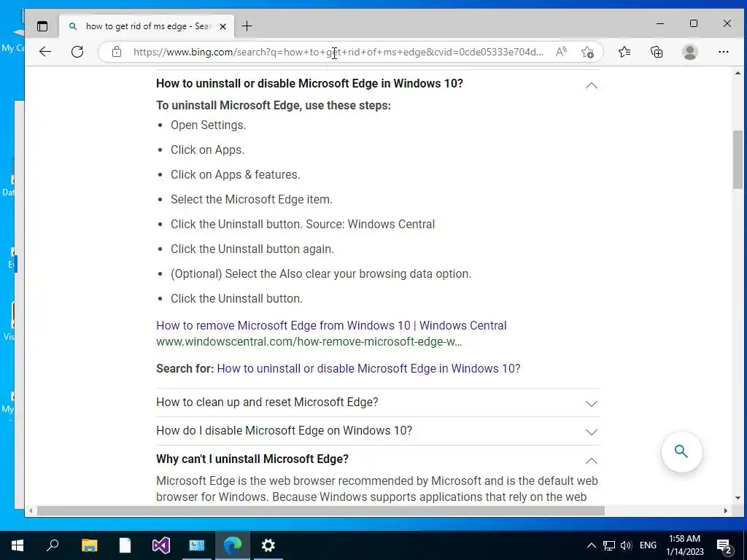
Task: Open the blue window app on taskbar
Action: click(197, 545)
